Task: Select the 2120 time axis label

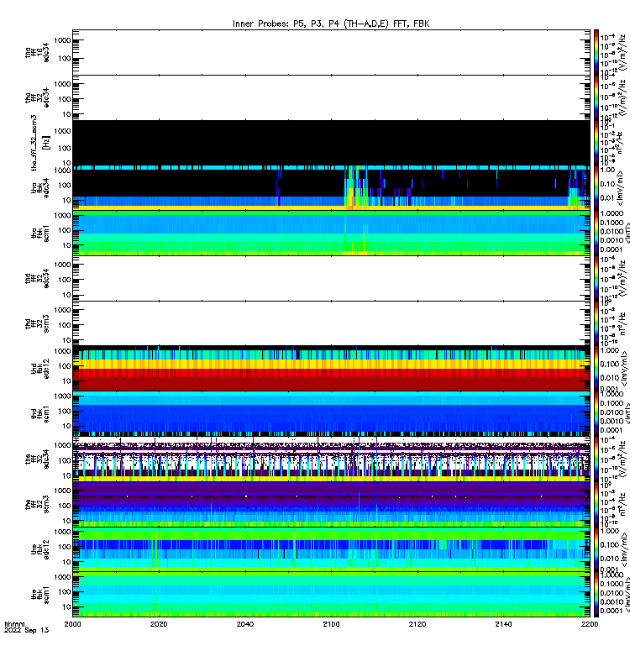Action: (x=417, y=624)
